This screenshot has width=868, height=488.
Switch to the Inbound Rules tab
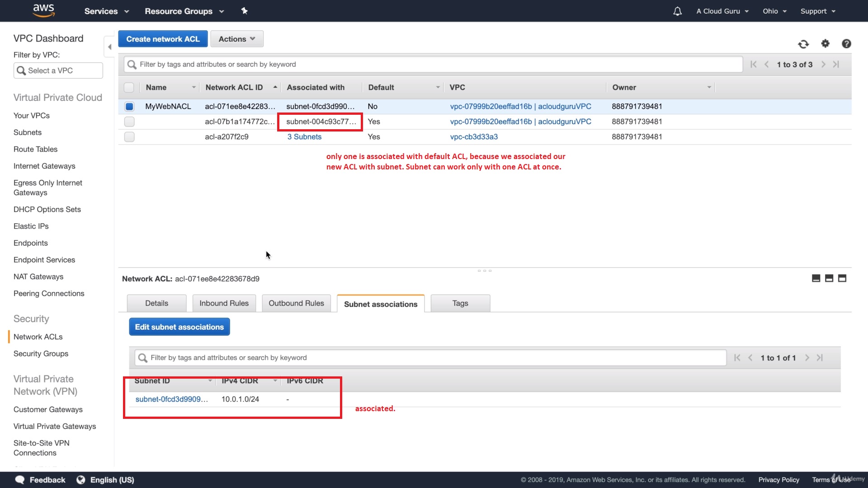[x=224, y=303]
